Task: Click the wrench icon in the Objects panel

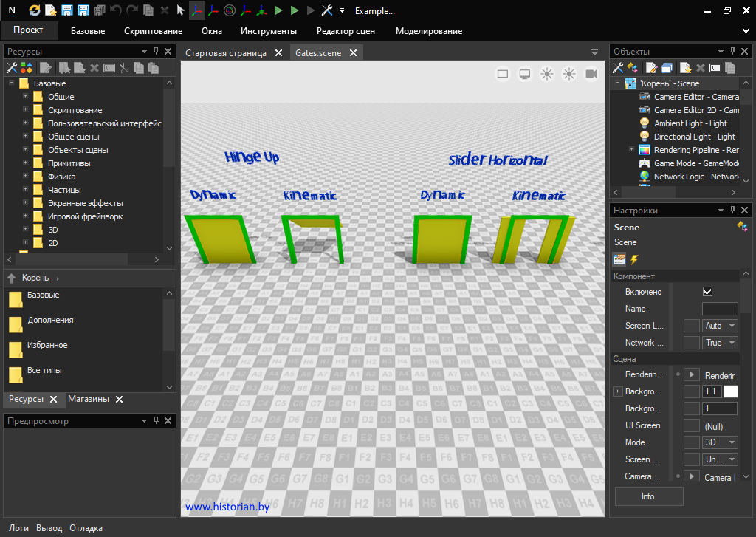Action: [x=619, y=68]
